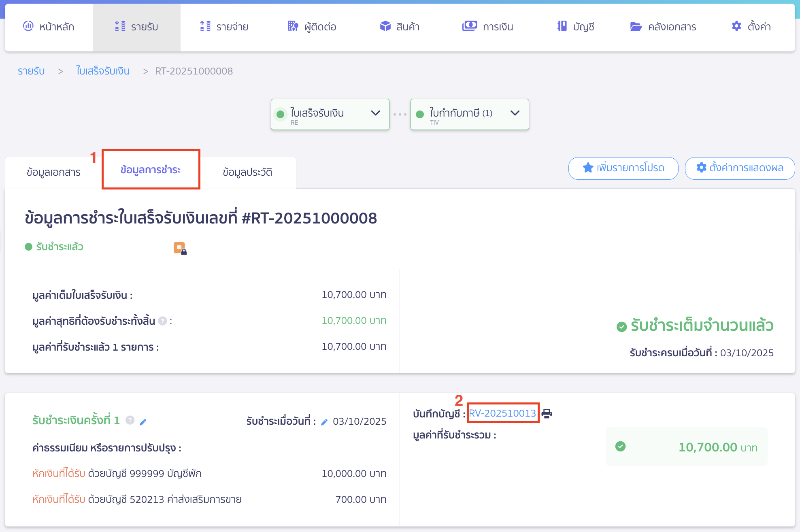The width and height of the screenshot is (800, 532).
Task: Click เพิ่มรายการโปรด favorite button
Action: tap(623, 168)
